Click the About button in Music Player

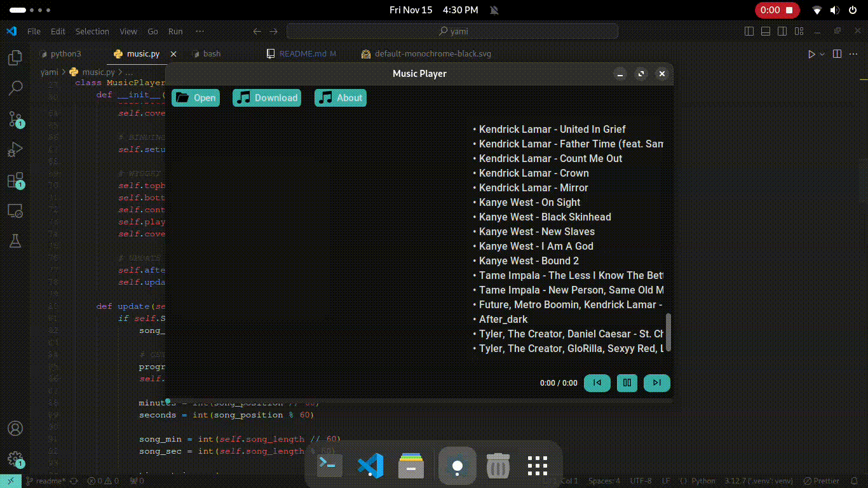[x=341, y=98]
